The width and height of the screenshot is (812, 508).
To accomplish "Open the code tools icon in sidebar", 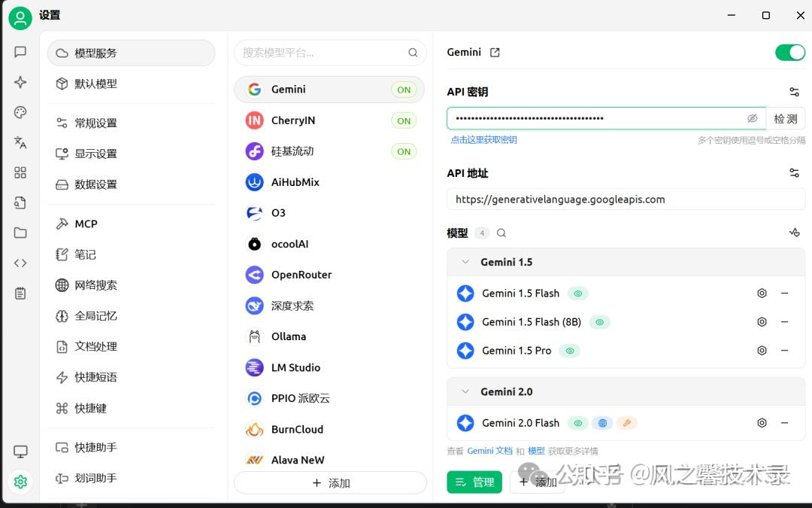I will click(x=20, y=263).
